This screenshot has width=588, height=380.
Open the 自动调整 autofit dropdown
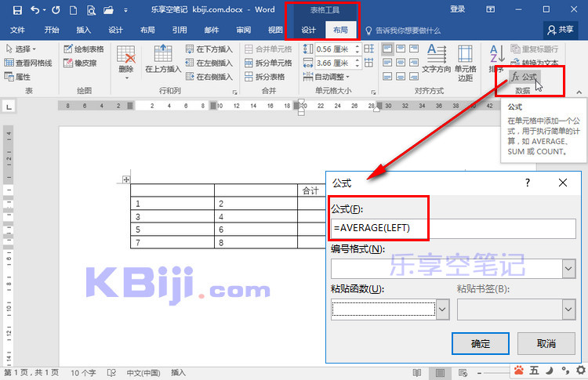[x=326, y=77]
